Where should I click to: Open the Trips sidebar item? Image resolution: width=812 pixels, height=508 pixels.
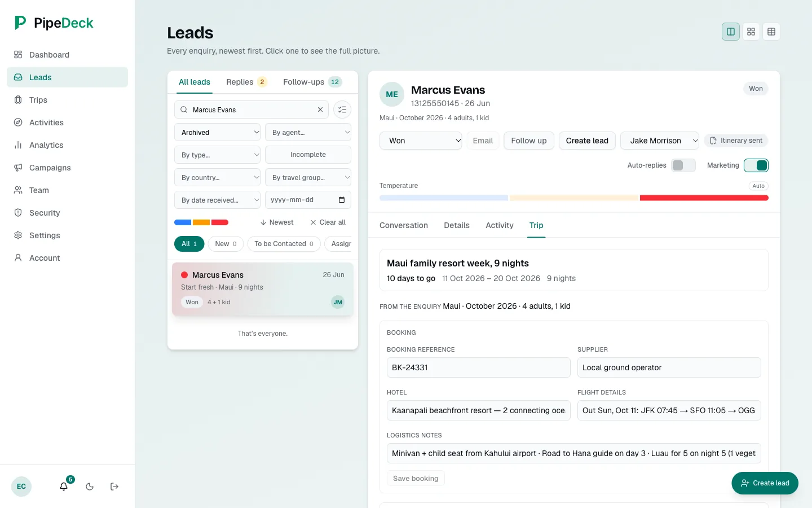pos(67,100)
